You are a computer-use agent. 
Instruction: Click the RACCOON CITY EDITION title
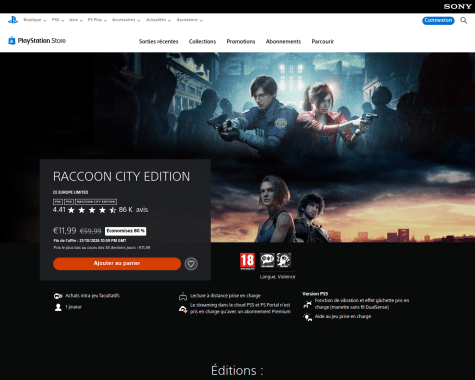[x=121, y=176]
